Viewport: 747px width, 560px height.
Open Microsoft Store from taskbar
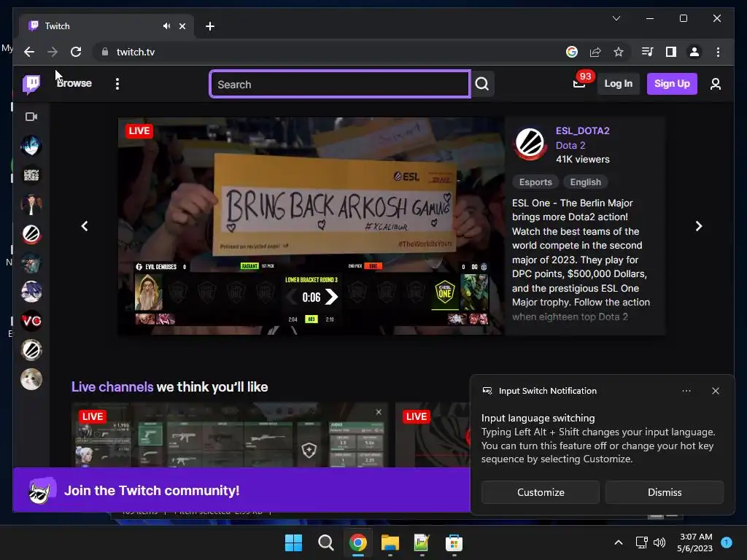tap(454, 542)
